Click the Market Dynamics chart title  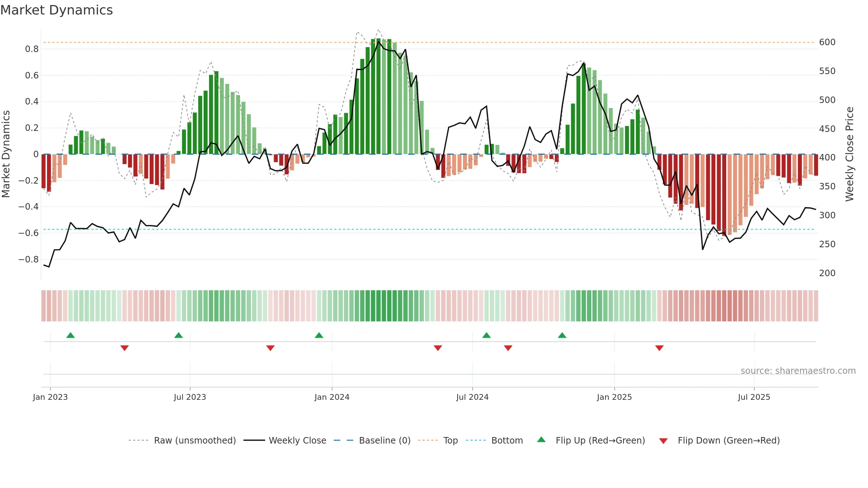click(x=57, y=10)
